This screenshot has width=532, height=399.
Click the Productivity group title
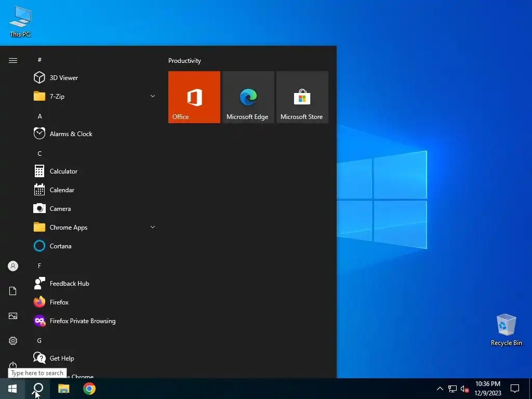(184, 61)
